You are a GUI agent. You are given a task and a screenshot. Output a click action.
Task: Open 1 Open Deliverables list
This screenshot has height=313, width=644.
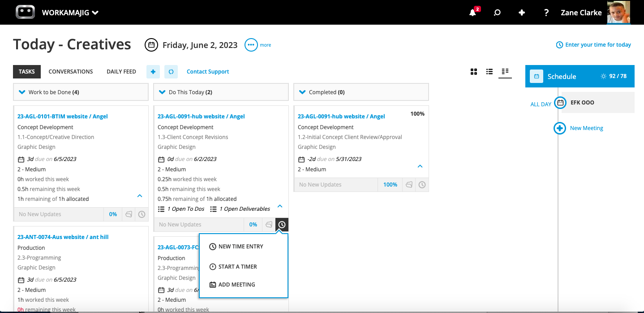pyautogui.click(x=240, y=209)
